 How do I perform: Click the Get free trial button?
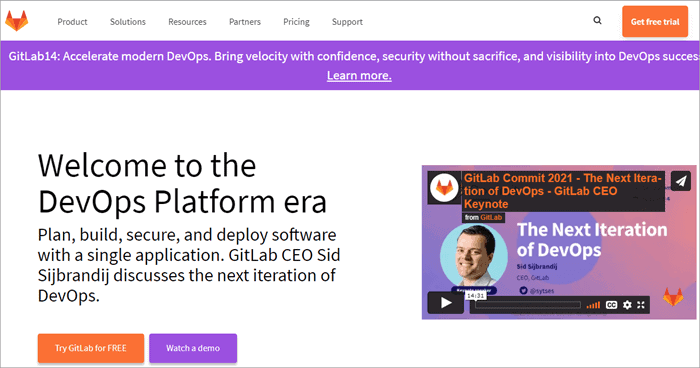pos(655,21)
